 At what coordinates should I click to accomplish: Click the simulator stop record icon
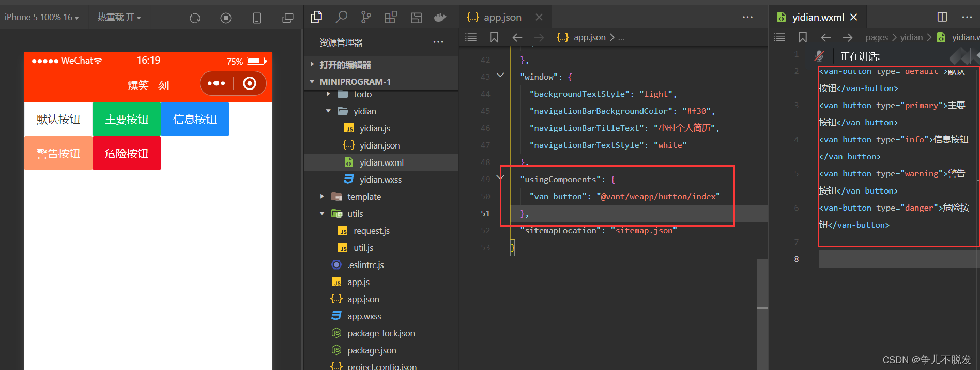point(226,18)
